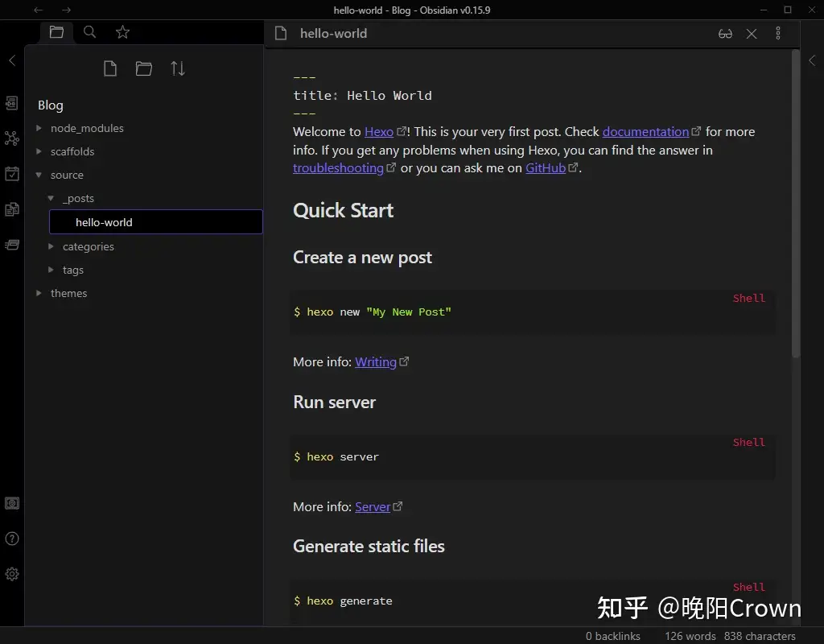The image size is (824, 644).
Task: Click the 126 words status entry
Action: tap(690, 636)
